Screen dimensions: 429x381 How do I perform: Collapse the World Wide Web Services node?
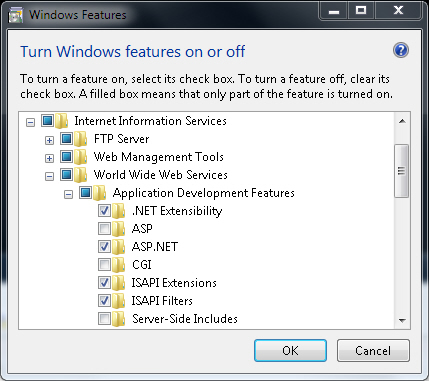click(x=49, y=176)
